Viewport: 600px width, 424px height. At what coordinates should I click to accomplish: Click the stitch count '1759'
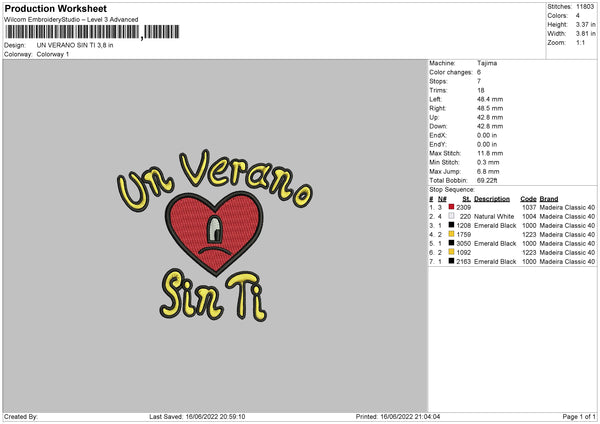tap(463, 234)
